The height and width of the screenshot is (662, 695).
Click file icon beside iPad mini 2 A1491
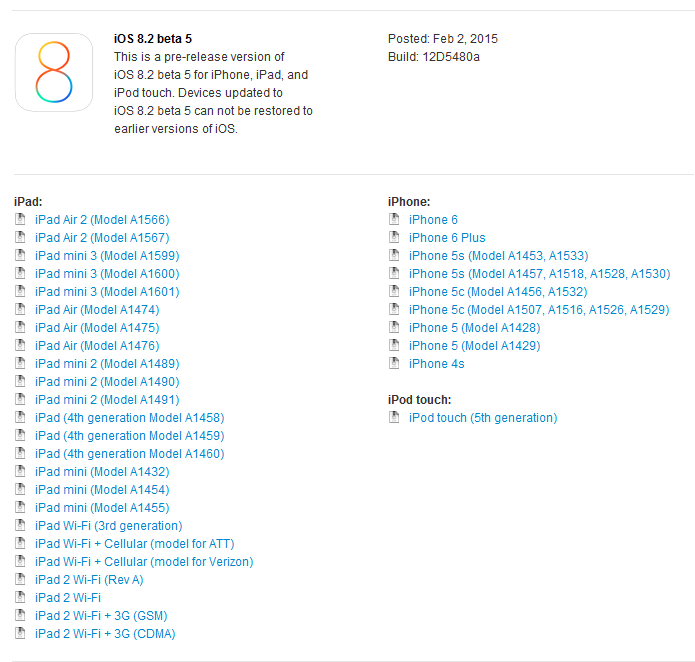[20, 399]
